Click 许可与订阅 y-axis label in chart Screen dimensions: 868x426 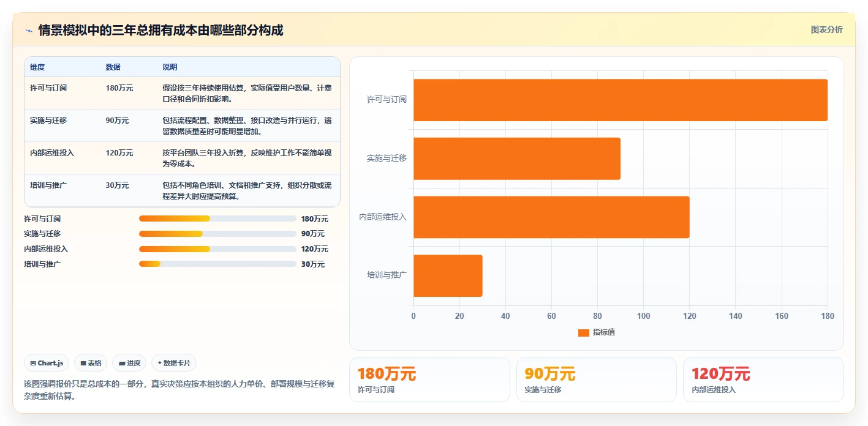click(x=387, y=100)
